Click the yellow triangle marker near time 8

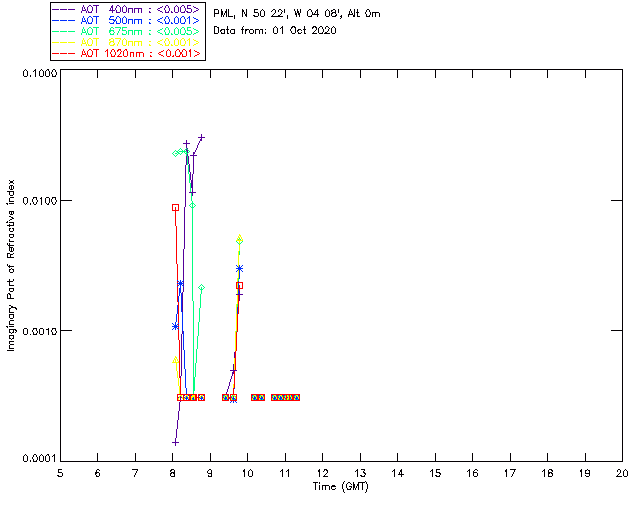click(176, 360)
